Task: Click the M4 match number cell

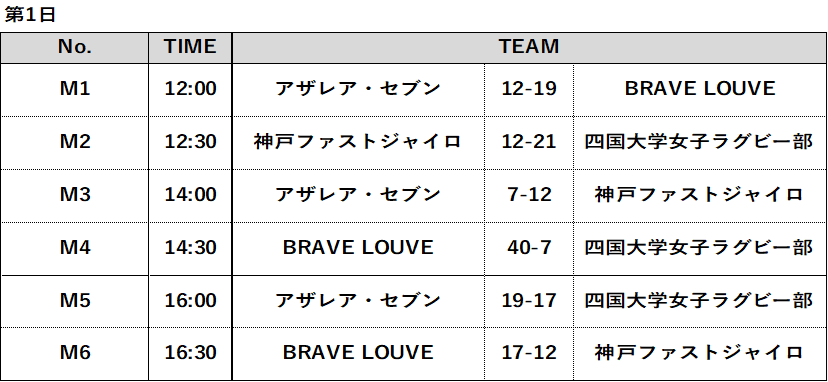Action: 74,247
